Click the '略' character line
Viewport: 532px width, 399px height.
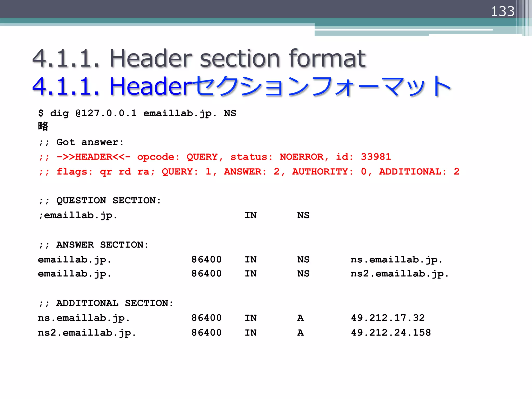coord(43,126)
